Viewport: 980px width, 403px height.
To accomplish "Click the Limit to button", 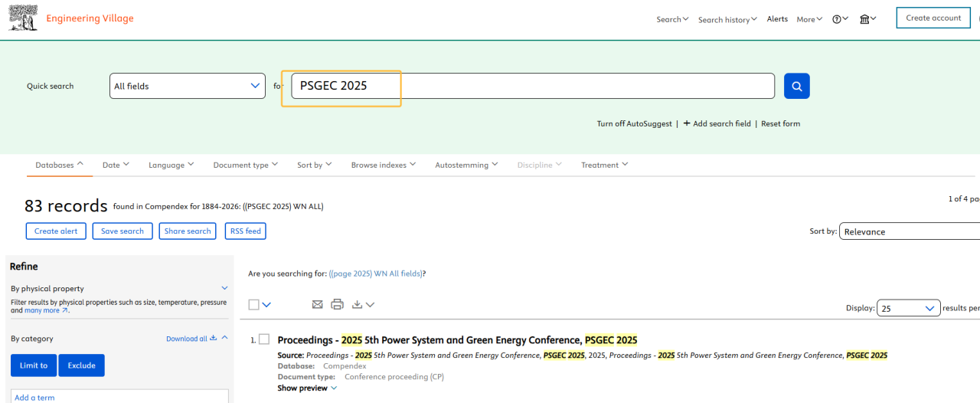I will 34,365.
